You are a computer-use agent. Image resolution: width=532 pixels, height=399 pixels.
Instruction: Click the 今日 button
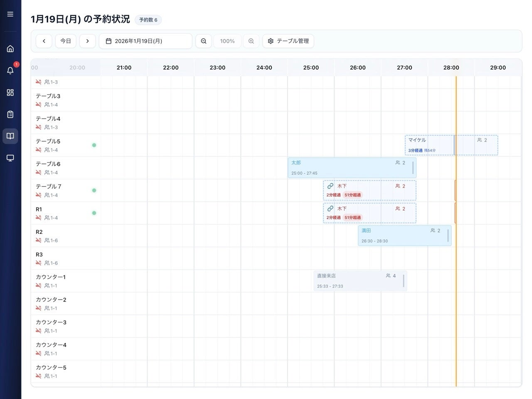pyautogui.click(x=66, y=41)
